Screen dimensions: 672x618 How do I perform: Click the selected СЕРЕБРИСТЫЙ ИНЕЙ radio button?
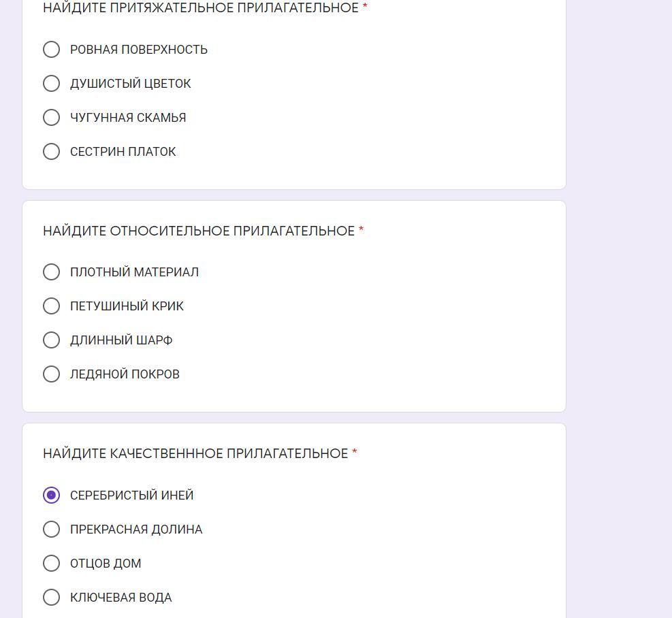click(51, 495)
